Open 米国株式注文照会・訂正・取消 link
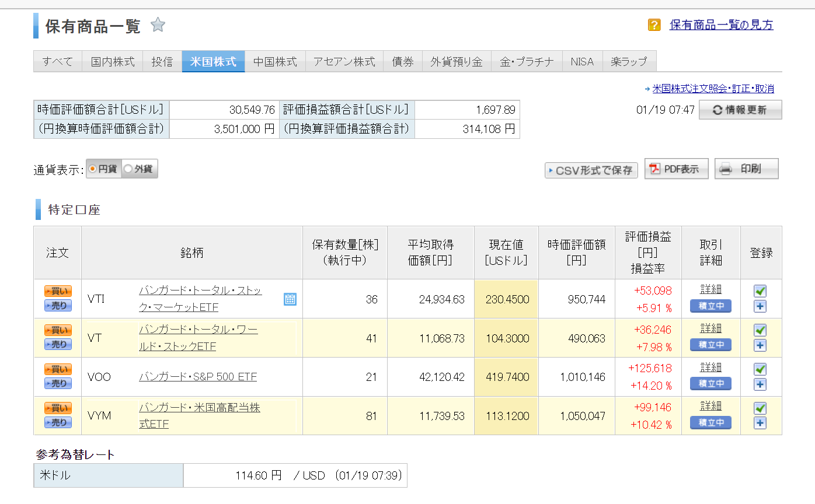Viewport: 815px width, 504px height. (x=713, y=89)
